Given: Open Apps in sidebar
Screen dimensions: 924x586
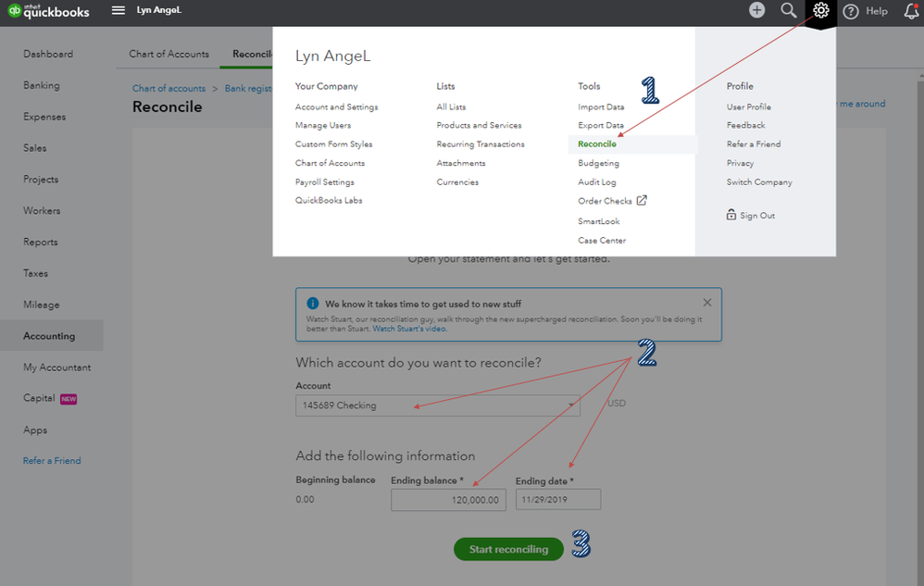Looking at the screenshot, I should point(35,430).
